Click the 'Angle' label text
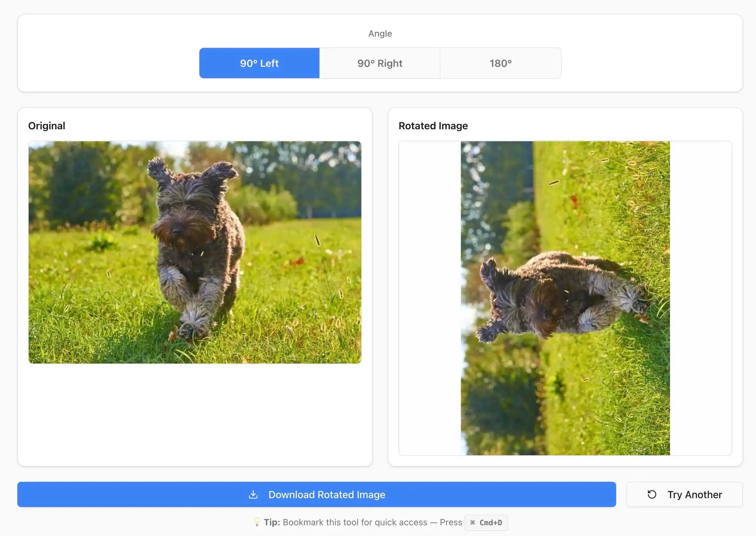The width and height of the screenshot is (756, 536). pos(380,34)
